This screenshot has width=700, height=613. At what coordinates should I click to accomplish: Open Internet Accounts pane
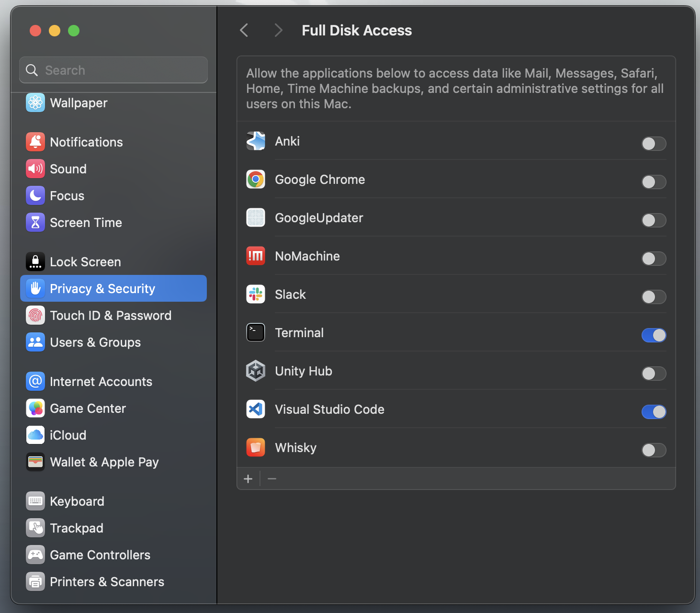point(113,381)
